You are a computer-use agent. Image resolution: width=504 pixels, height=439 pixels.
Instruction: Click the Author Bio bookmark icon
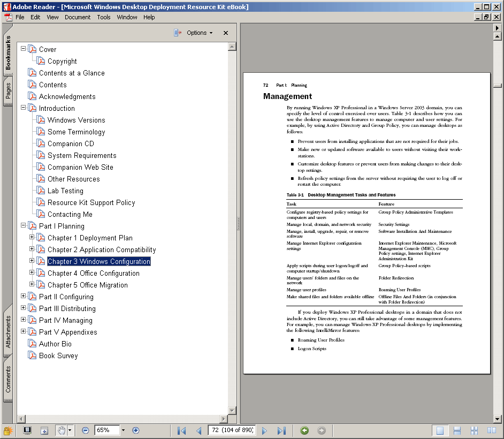click(x=32, y=344)
